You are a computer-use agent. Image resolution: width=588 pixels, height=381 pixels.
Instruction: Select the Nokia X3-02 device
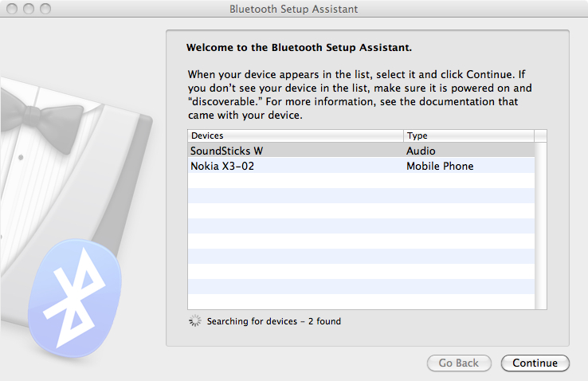222,166
